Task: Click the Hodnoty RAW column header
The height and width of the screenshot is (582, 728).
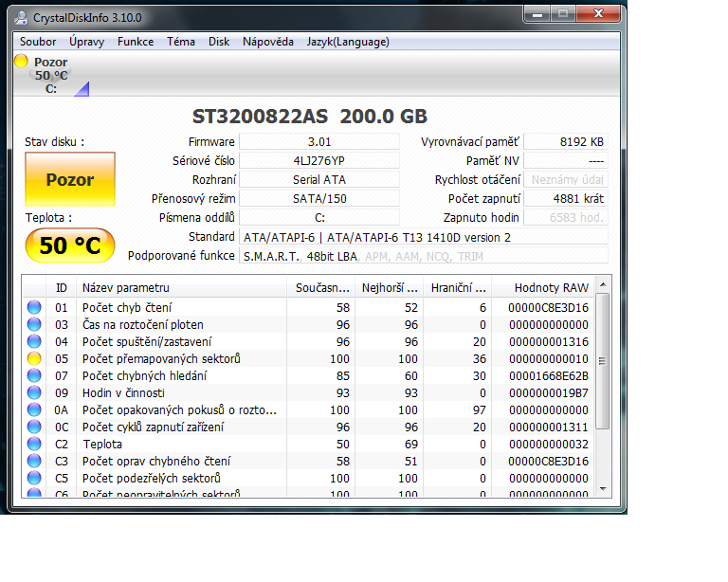Action: (543, 288)
